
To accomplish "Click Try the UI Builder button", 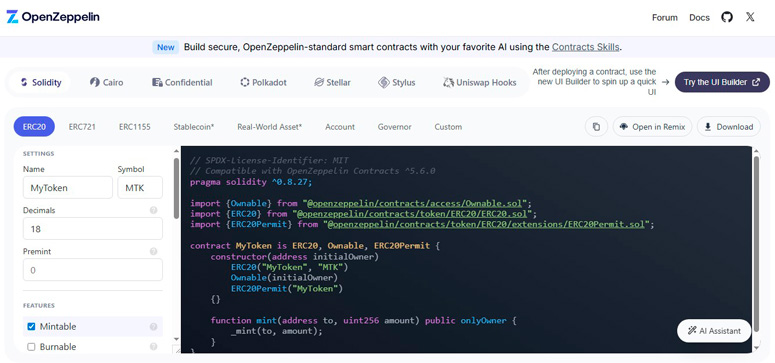I will [x=722, y=82].
